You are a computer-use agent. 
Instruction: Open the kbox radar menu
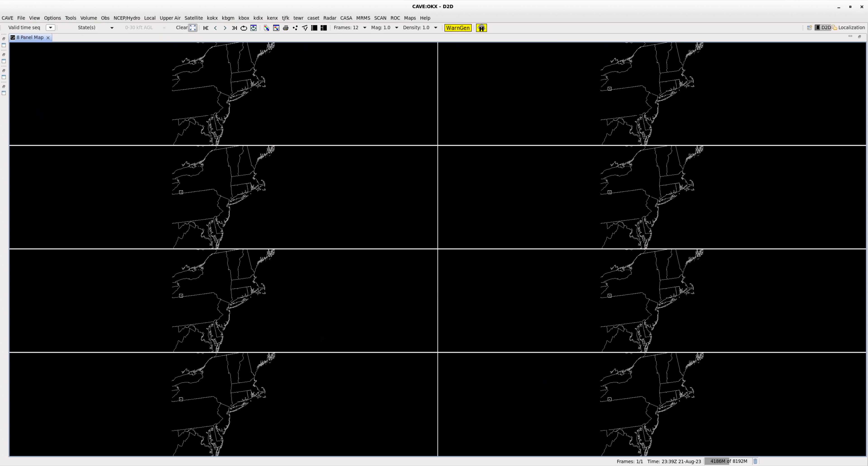(244, 18)
